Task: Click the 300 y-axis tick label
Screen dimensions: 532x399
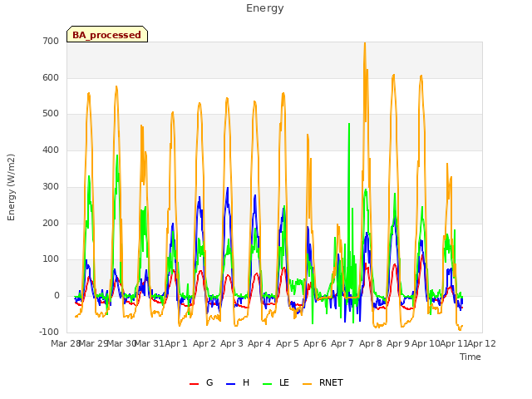Action: [x=51, y=186]
